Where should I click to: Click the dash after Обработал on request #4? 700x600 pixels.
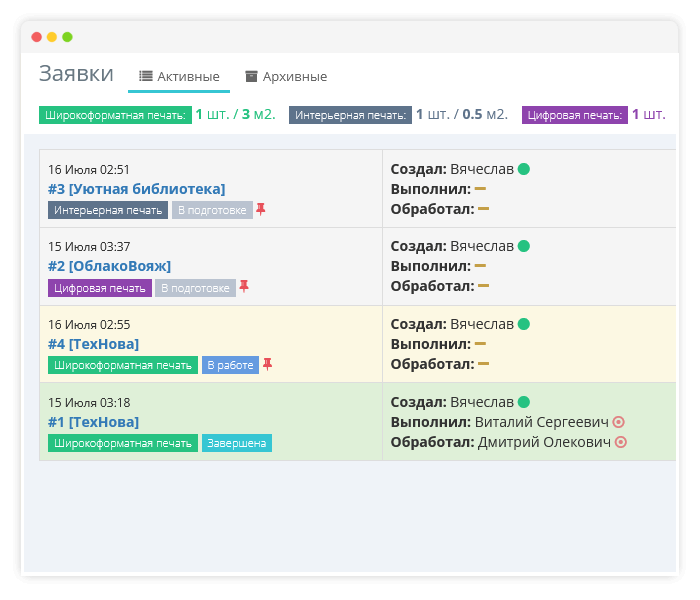click(483, 364)
